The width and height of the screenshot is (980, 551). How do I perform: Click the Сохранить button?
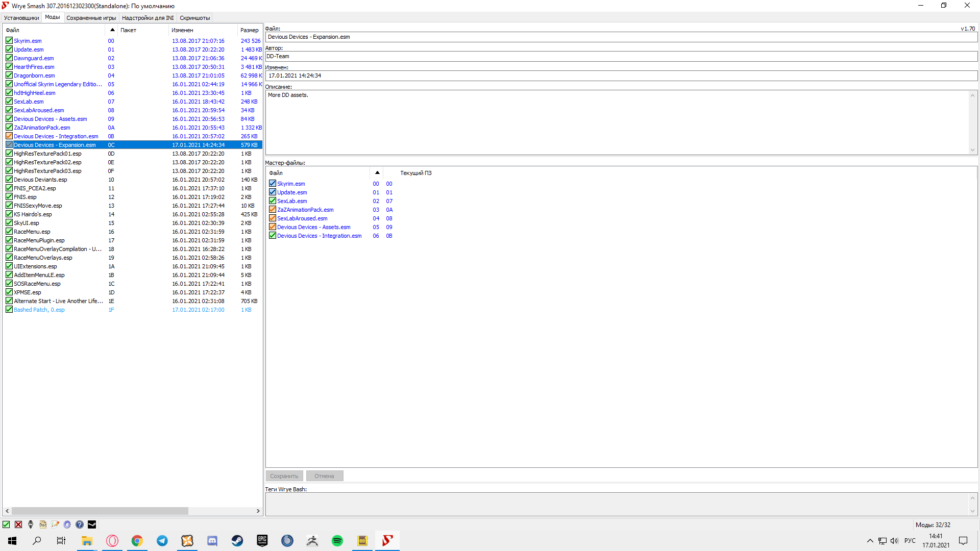(x=284, y=476)
